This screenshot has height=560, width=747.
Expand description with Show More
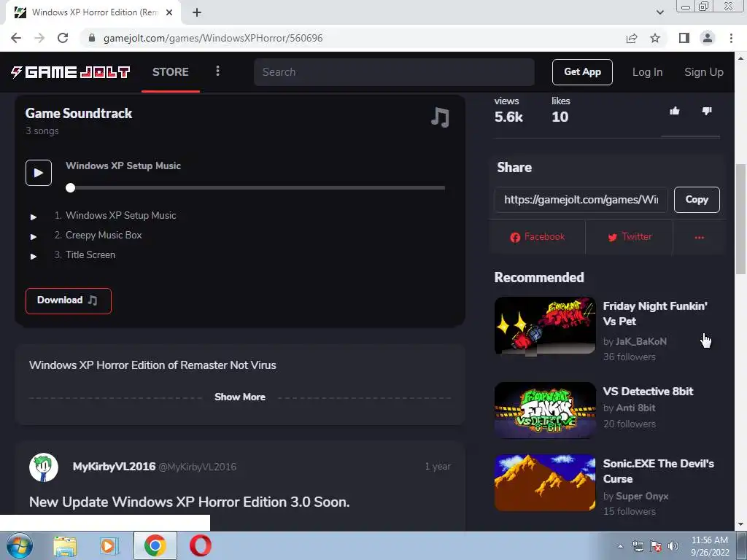tap(239, 397)
